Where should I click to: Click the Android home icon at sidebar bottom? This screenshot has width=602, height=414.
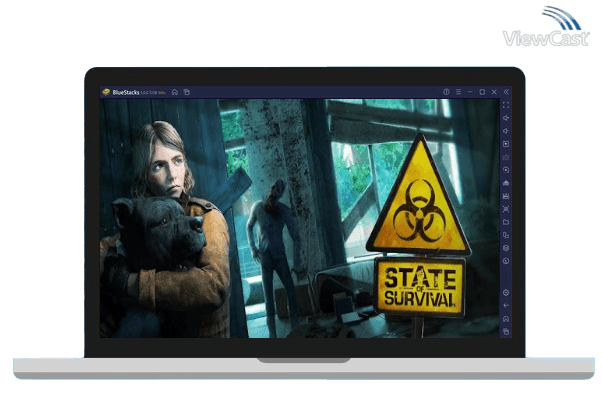pyautogui.click(x=506, y=319)
